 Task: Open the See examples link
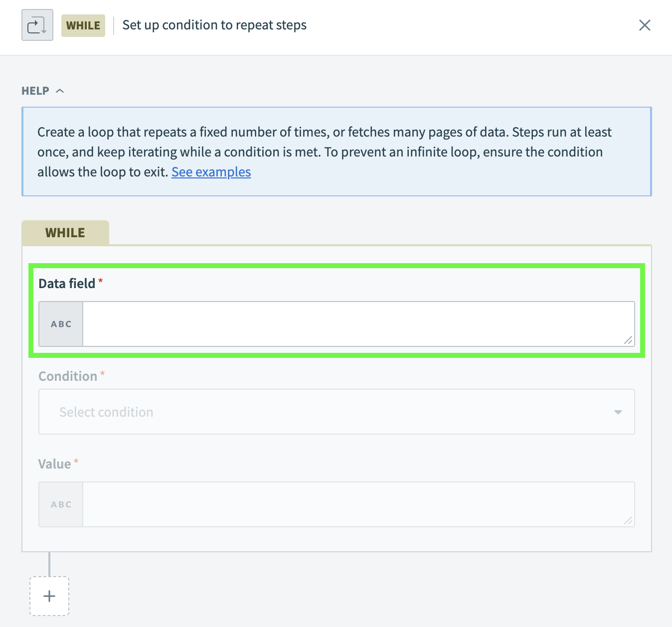(x=211, y=171)
